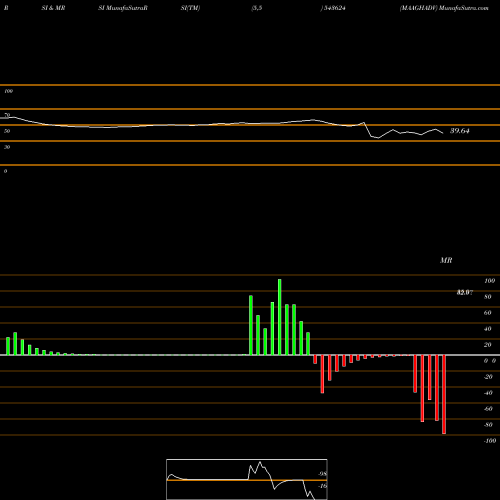Viewport: 500px width, 500px height.
Task: Click the MR axis label -20
Action: click(488, 377)
